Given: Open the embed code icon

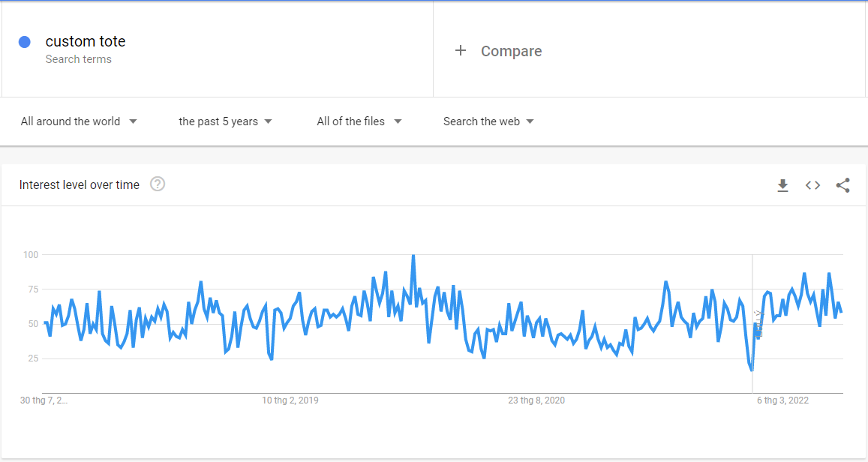Looking at the screenshot, I should point(812,185).
